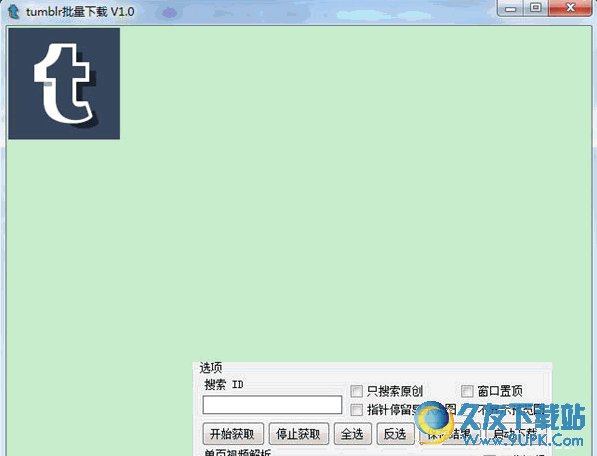Screen dimensions: 597x456
Task: Toggle the 窗口置顶 checkbox
Action: pos(467,391)
